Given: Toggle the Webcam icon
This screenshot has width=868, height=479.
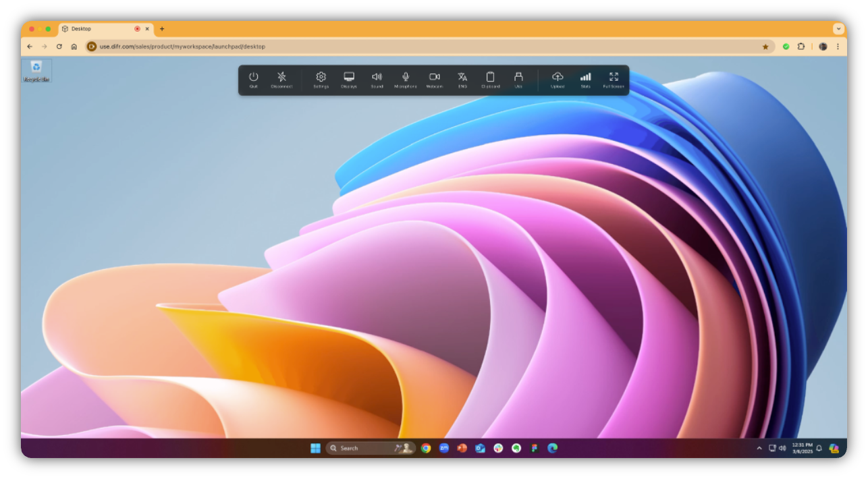Looking at the screenshot, I should pos(435,80).
